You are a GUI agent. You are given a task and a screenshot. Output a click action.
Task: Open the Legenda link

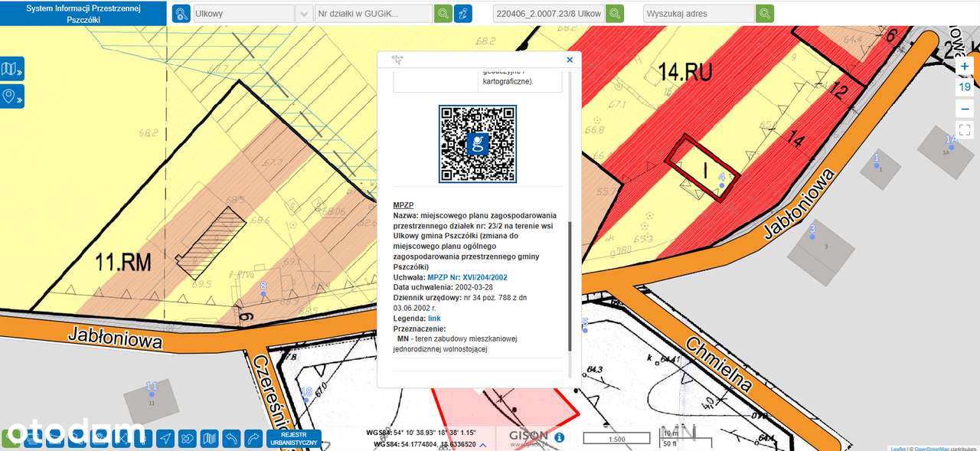434,318
